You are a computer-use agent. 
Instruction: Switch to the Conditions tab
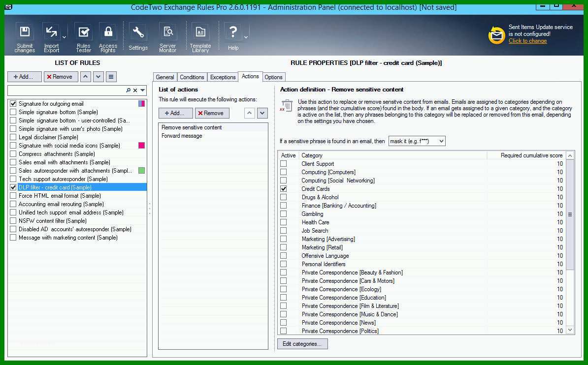click(x=192, y=77)
